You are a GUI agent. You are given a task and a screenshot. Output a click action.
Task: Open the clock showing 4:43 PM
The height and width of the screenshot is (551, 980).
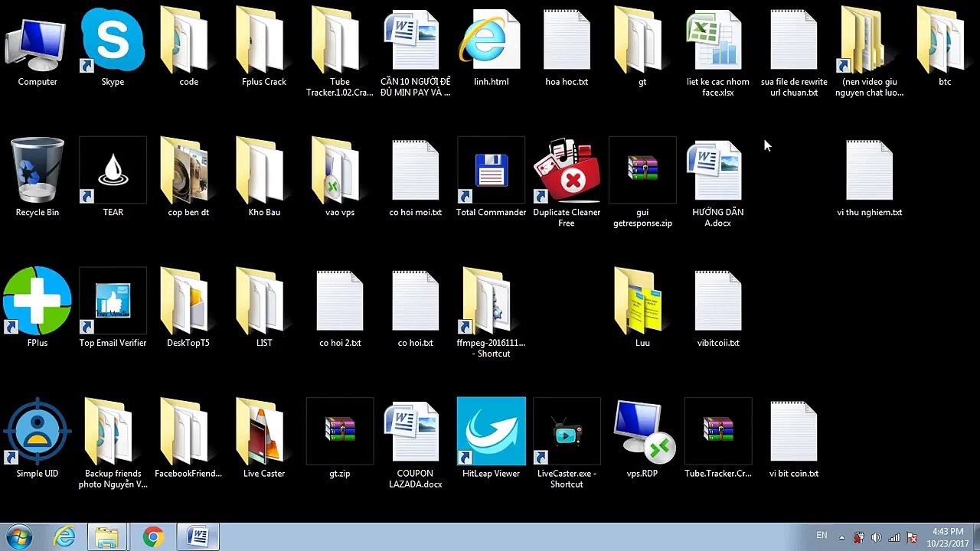coord(948,537)
